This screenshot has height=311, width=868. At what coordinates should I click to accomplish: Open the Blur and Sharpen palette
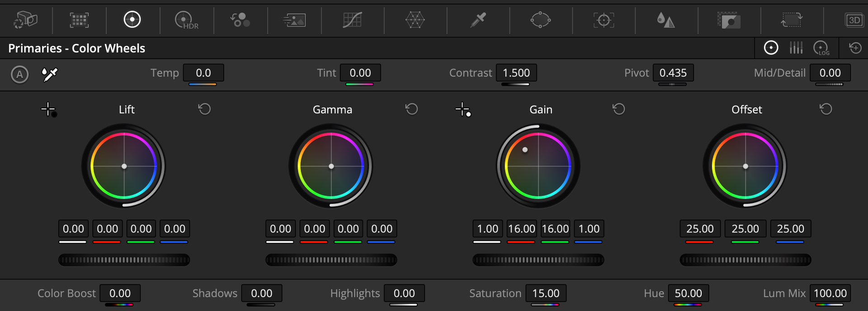tap(666, 20)
